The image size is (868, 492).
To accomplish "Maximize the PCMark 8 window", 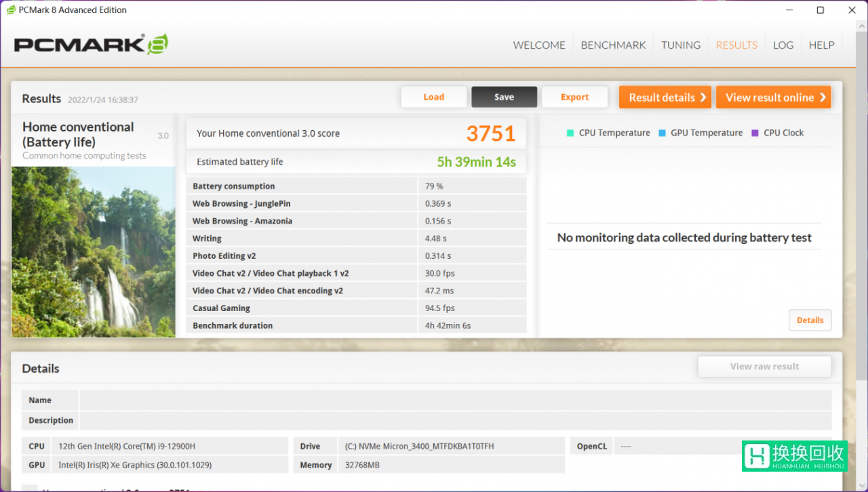I will [821, 9].
